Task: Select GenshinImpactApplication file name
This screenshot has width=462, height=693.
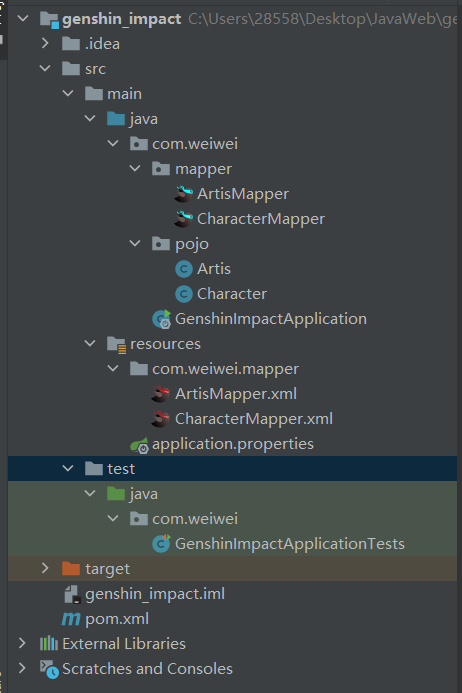Action: click(x=271, y=320)
